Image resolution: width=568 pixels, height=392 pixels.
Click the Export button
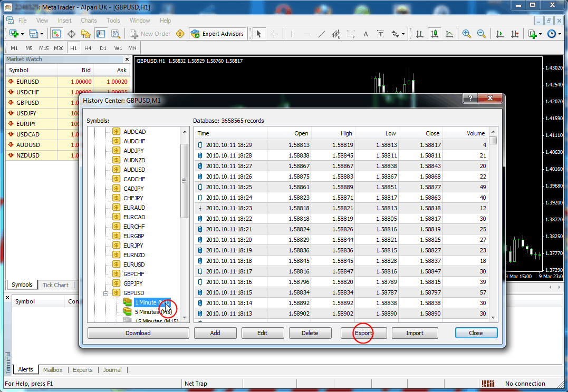point(363,333)
